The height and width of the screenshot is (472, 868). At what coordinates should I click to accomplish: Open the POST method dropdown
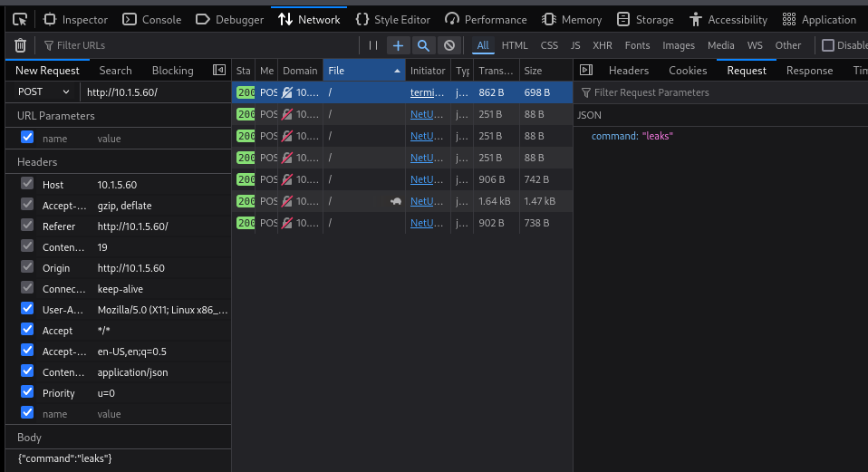click(44, 92)
